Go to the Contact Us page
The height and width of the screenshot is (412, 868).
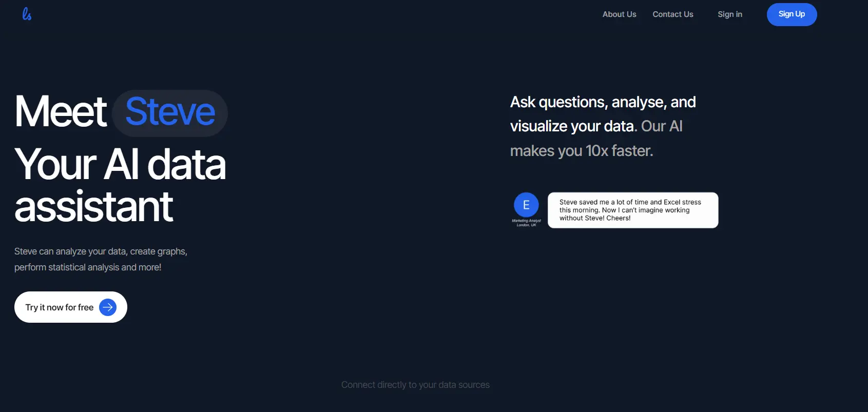point(672,14)
